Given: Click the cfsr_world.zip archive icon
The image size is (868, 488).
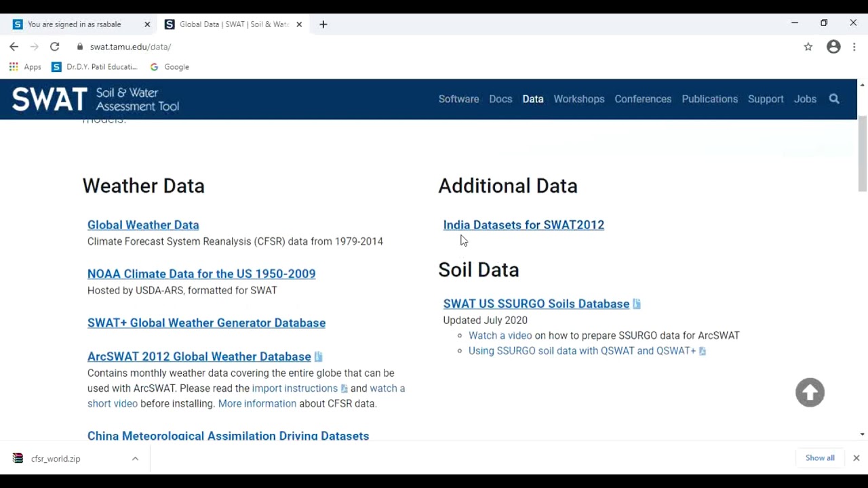Looking at the screenshot, I should pyautogui.click(x=18, y=459).
